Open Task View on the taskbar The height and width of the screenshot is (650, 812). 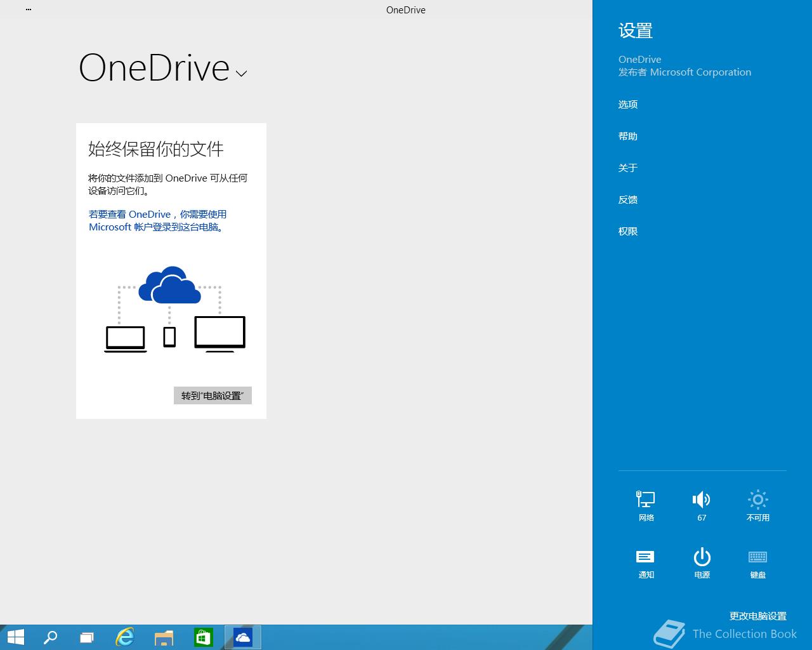coord(87,637)
